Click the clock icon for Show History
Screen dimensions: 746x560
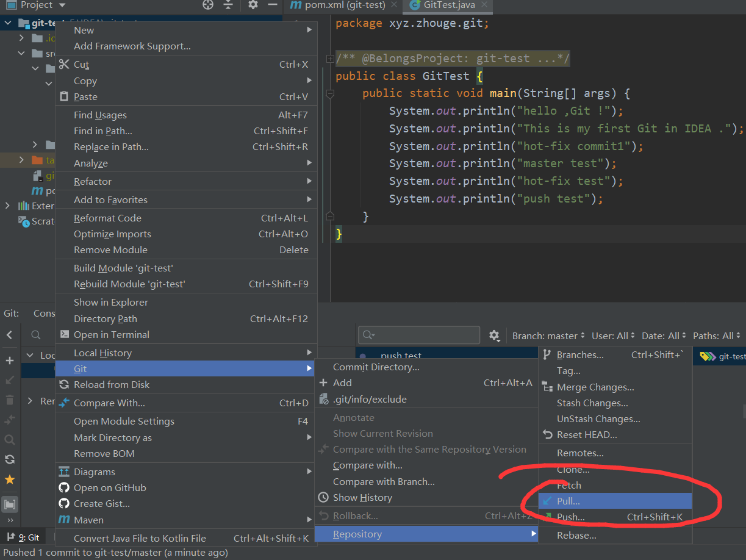coord(323,497)
